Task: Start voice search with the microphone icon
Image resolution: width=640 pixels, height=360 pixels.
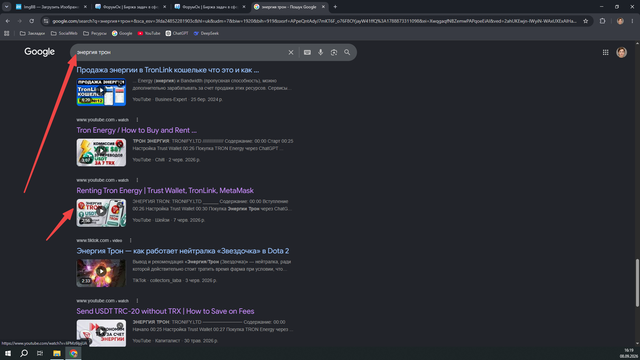Action: point(320,52)
